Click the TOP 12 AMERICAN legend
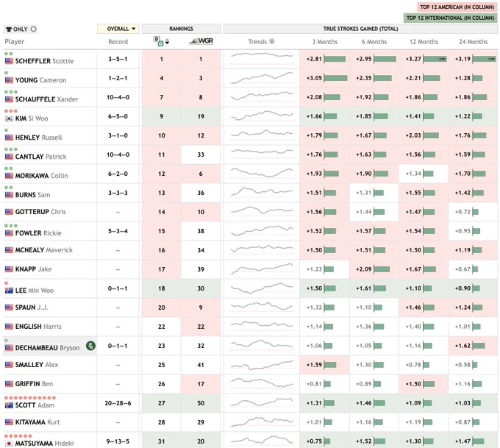The width and height of the screenshot is (500, 448). [x=457, y=7]
